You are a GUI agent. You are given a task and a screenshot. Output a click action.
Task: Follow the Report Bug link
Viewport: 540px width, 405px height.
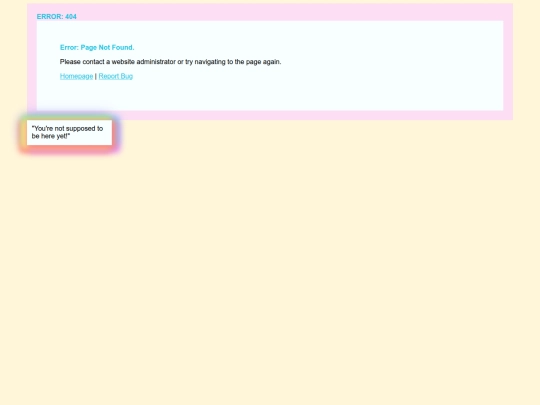116,76
